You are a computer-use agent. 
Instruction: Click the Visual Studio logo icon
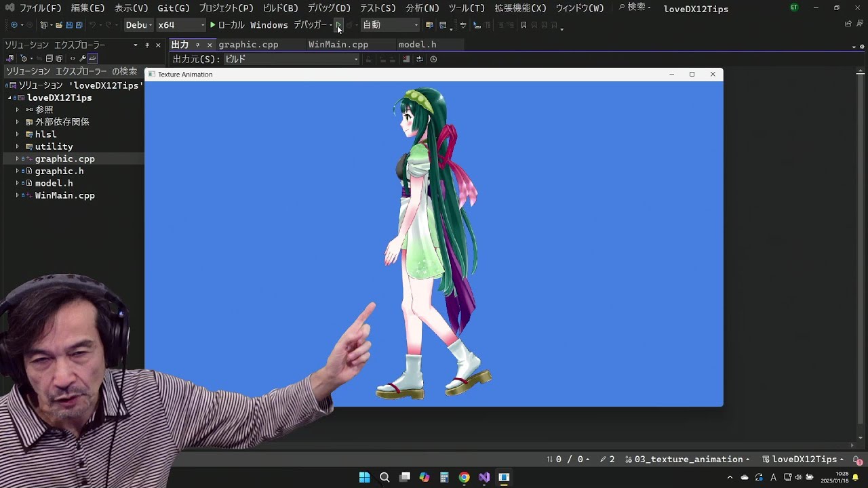pyautogui.click(x=9, y=8)
